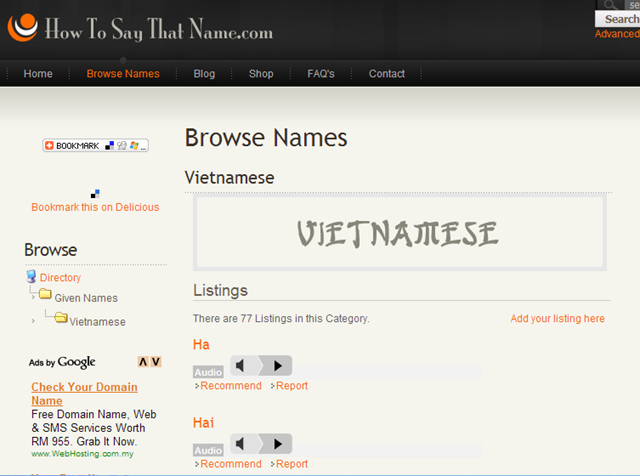Open the FAQ's page

[x=321, y=74]
